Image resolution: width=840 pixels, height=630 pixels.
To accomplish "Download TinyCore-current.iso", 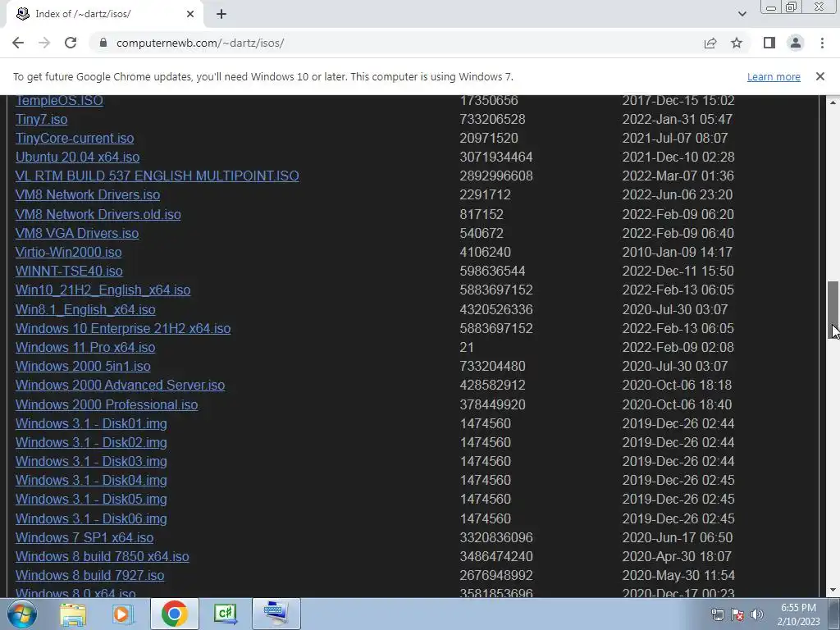I will [x=75, y=138].
